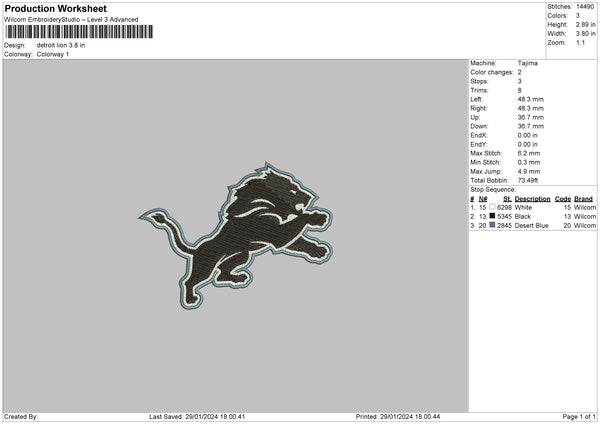Click the 'St.' column header
The width and height of the screenshot is (600, 424).
pos(507,199)
